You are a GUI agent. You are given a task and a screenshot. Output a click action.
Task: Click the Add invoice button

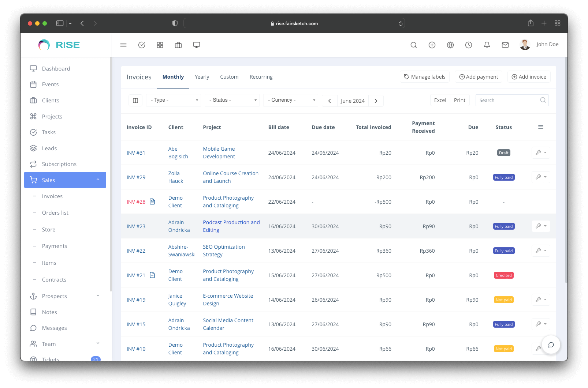[529, 77]
